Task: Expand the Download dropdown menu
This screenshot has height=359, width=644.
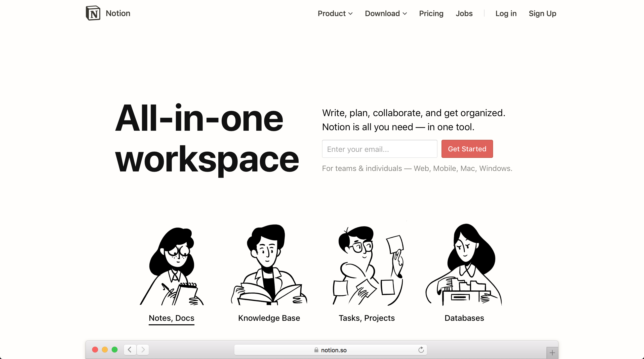Action: coord(385,13)
